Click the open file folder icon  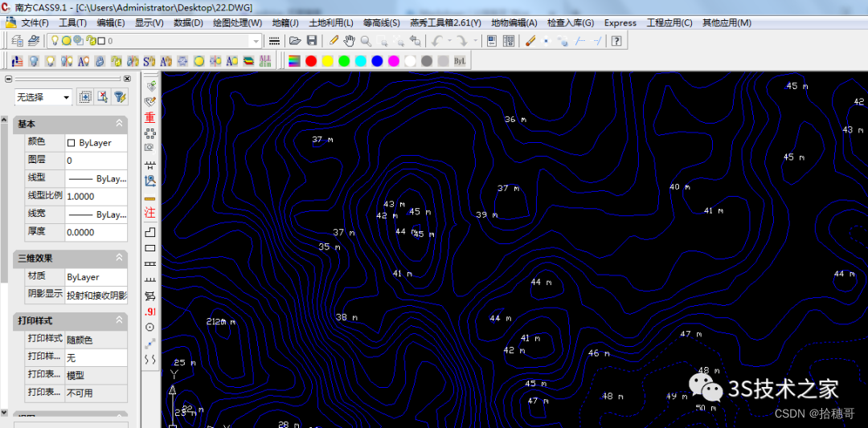(295, 40)
